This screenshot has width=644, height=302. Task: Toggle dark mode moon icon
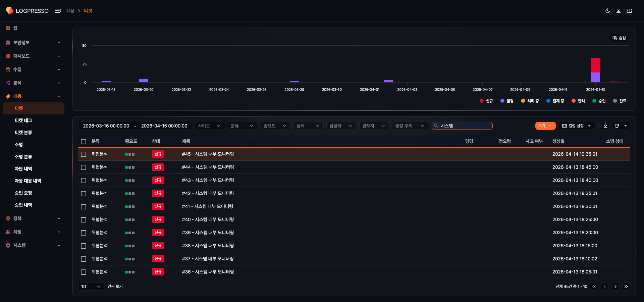(607, 11)
